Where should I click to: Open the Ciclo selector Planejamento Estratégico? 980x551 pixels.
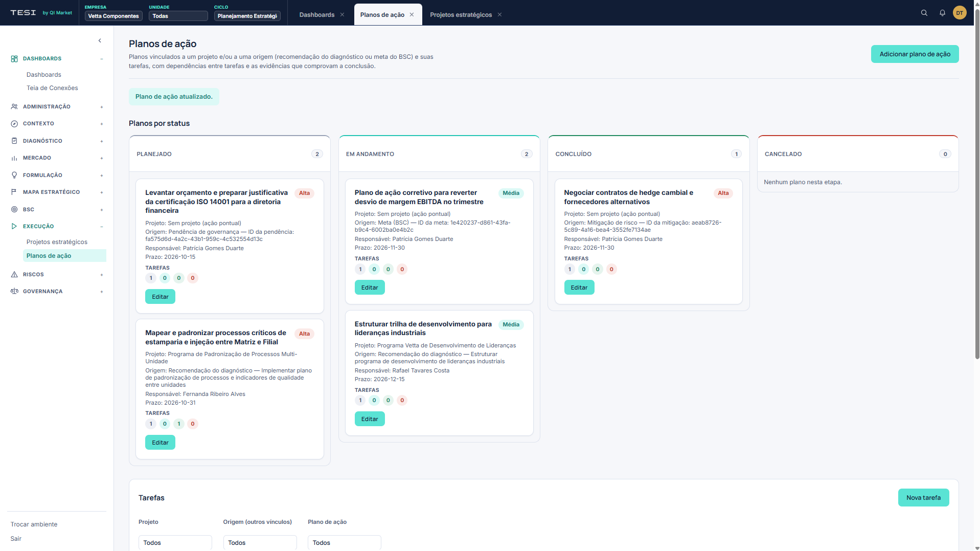247,16
